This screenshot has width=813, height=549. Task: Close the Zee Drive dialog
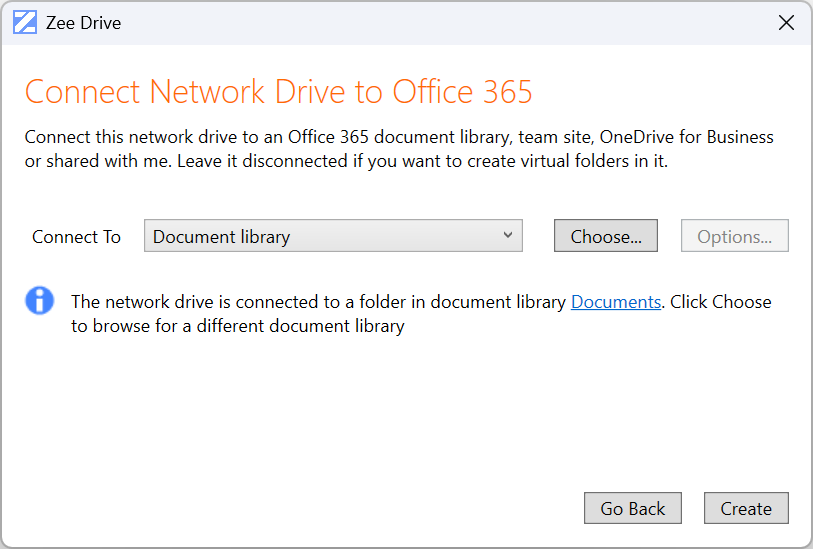point(786,22)
